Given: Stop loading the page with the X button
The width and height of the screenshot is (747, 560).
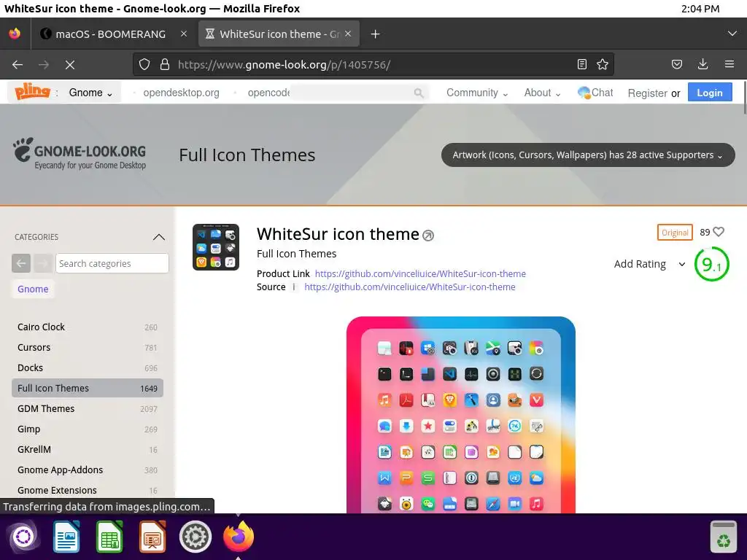Looking at the screenshot, I should 70,64.
